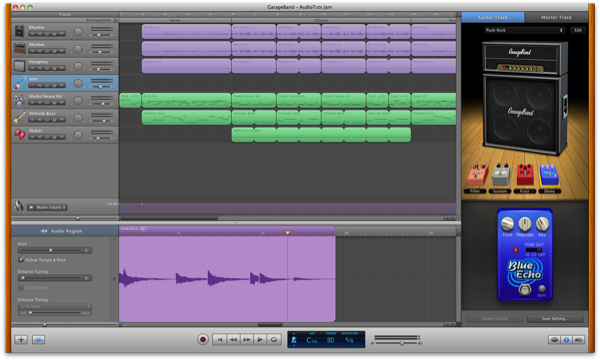The width and height of the screenshot is (600, 360).
Task: Click the Shaker track maracas icon
Action: 20,134
